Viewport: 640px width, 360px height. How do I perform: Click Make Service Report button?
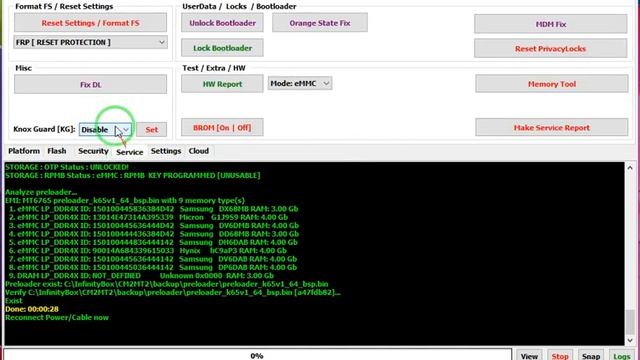click(x=551, y=127)
